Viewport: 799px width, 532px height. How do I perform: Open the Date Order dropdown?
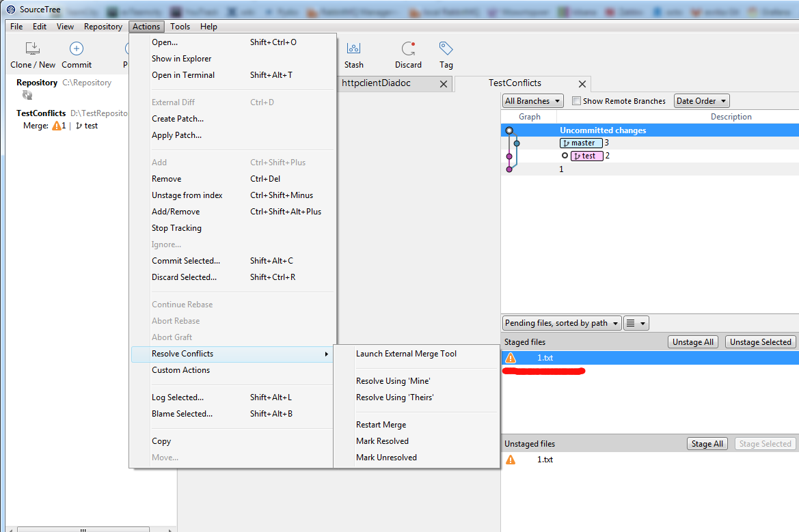click(x=701, y=101)
